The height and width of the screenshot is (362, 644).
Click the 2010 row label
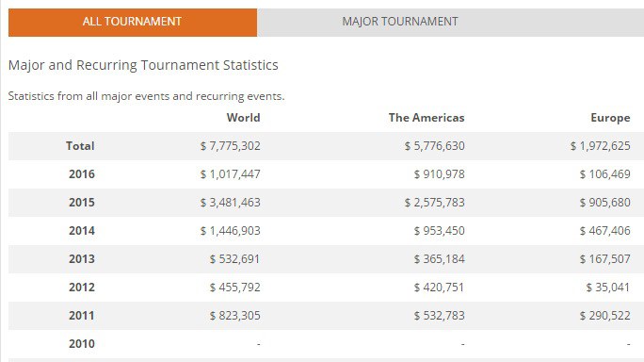(82, 344)
